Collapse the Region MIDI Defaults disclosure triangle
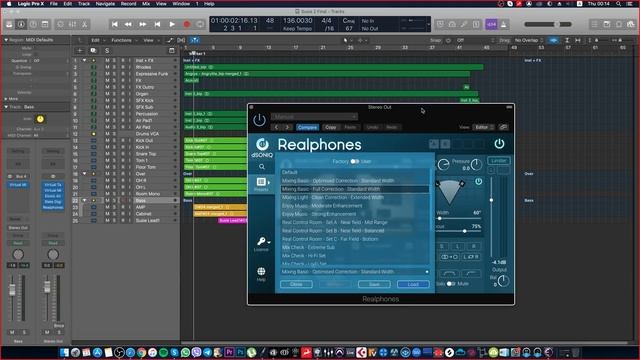Screen dimensions: 640x360 (6, 40)
